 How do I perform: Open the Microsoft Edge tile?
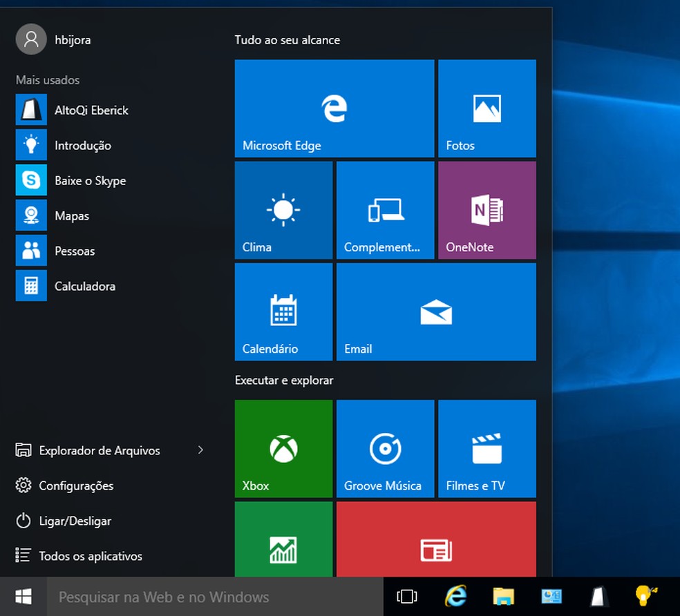334,108
